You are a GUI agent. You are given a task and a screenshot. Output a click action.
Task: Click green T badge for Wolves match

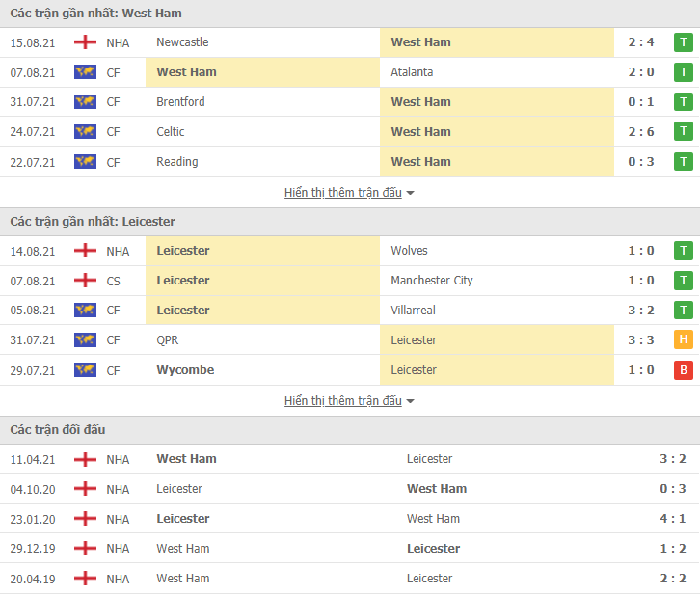pyautogui.click(x=683, y=251)
